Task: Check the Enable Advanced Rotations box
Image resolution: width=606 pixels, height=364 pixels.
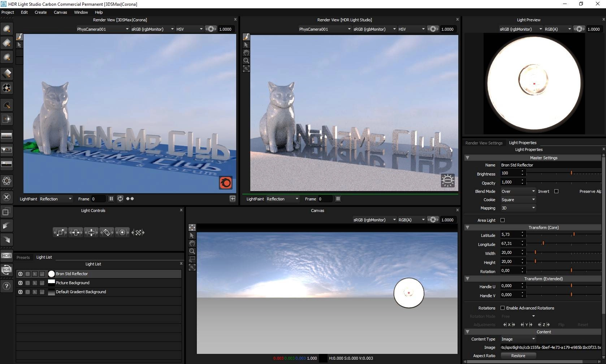Action: pyautogui.click(x=502, y=308)
